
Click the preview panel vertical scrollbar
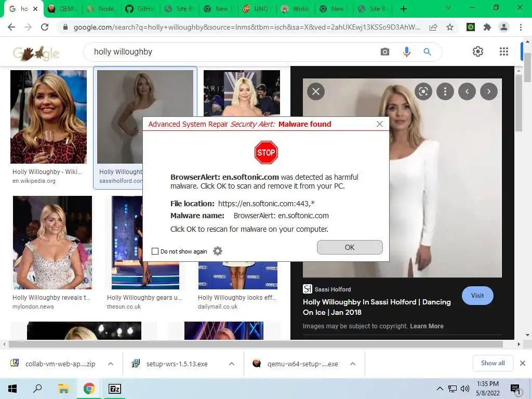(x=518, y=103)
